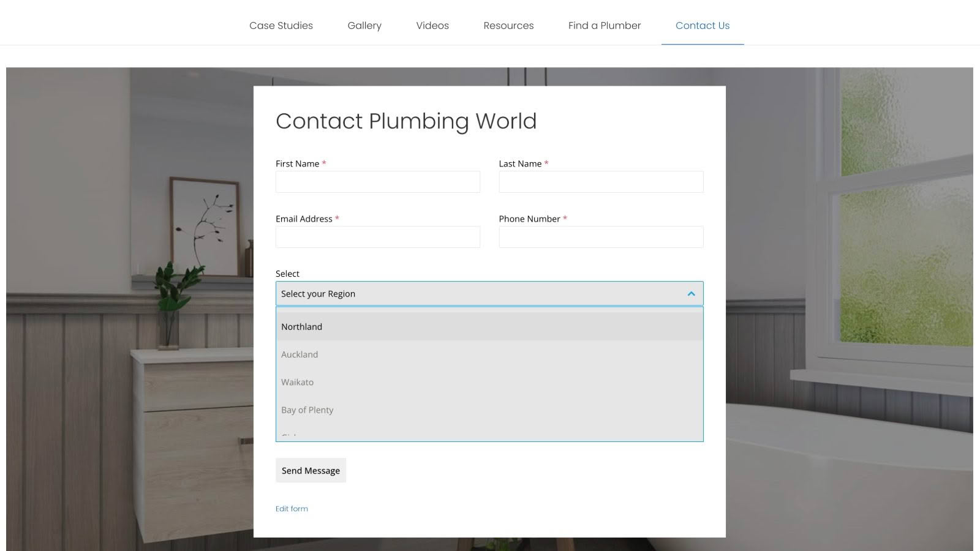Go to the Gallery page
The height and width of the screenshot is (551, 980).
point(364,25)
